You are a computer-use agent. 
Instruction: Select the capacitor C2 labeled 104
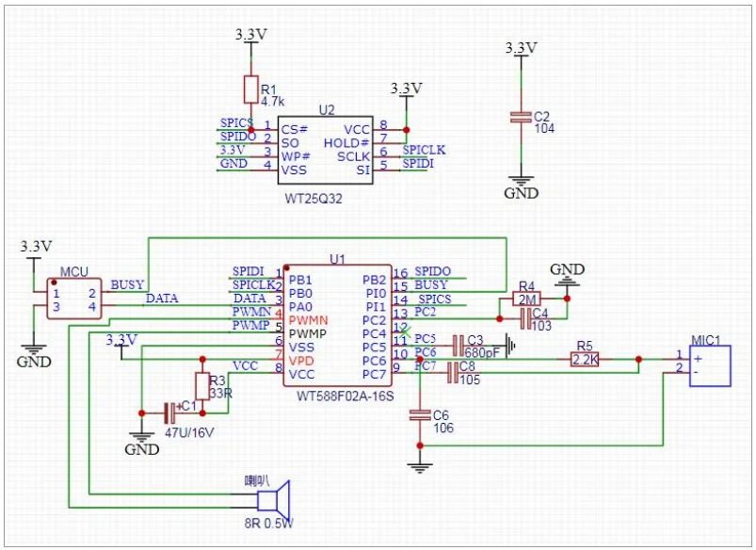519,118
